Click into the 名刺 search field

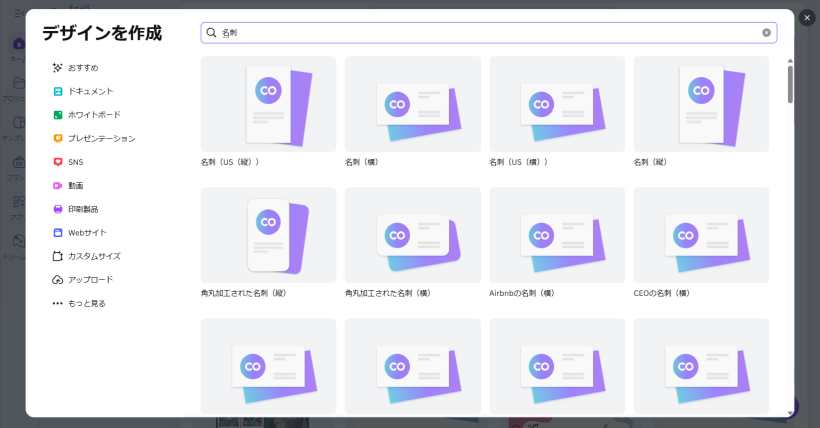(x=480, y=33)
